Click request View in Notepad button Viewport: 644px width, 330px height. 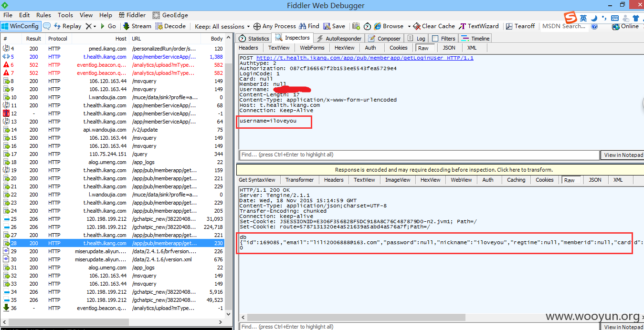[x=623, y=155]
